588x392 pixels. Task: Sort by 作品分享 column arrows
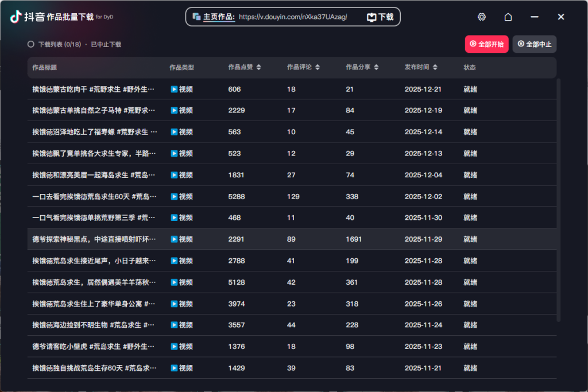(376, 68)
